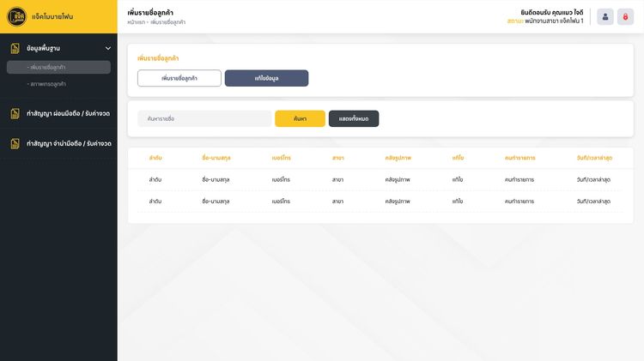
Task: Click the แจ็คโมบายโฟน logo icon
Action: click(x=15, y=16)
